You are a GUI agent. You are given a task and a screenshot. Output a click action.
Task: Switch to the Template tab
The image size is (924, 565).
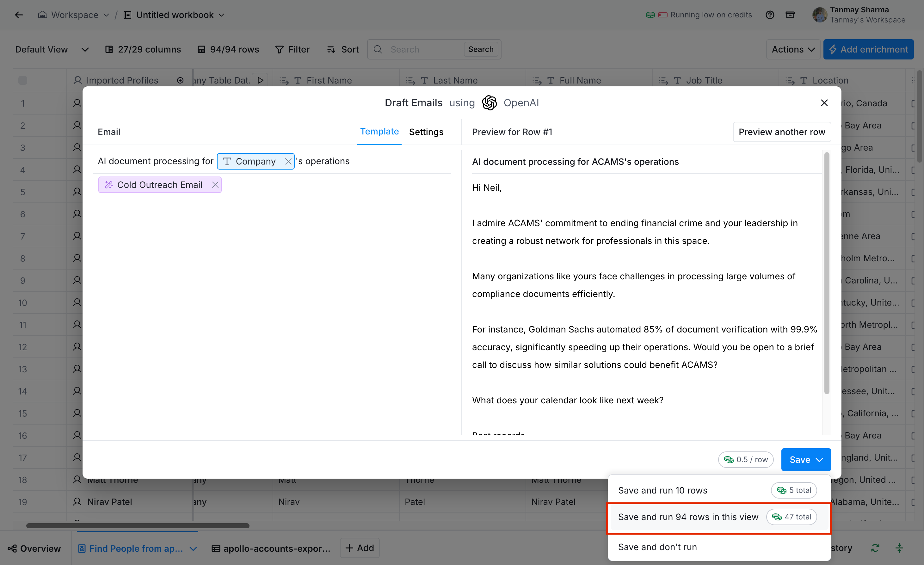click(x=379, y=132)
